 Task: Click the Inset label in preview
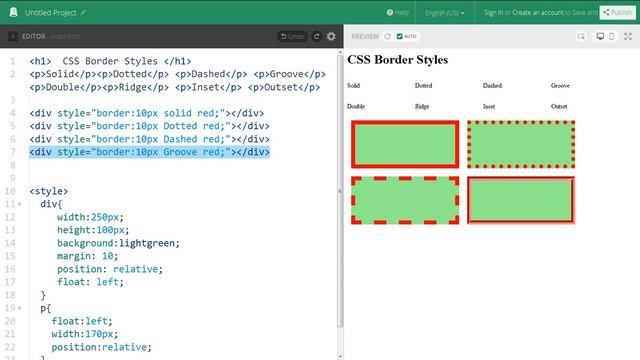[x=489, y=106]
